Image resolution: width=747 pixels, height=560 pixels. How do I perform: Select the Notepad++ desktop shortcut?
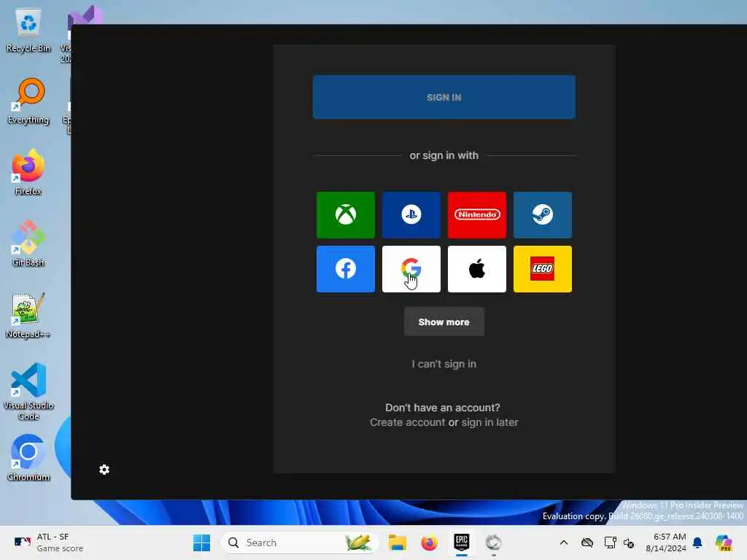(x=28, y=316)
